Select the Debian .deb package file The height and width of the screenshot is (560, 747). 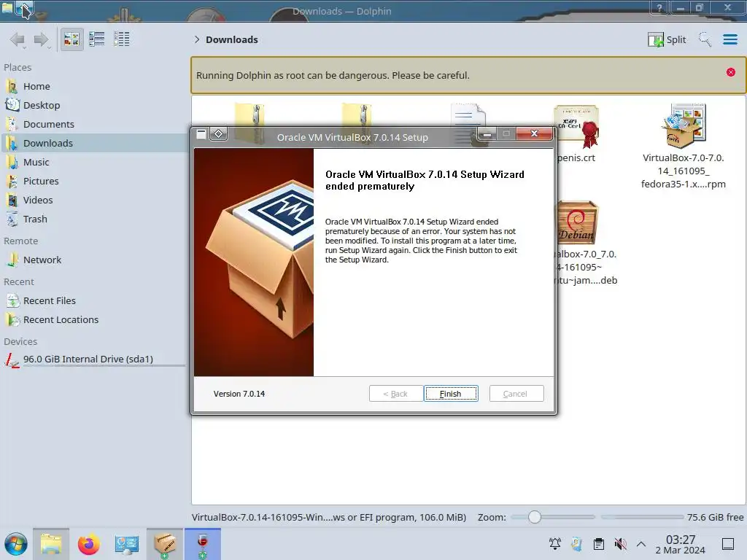pos(587,243)
